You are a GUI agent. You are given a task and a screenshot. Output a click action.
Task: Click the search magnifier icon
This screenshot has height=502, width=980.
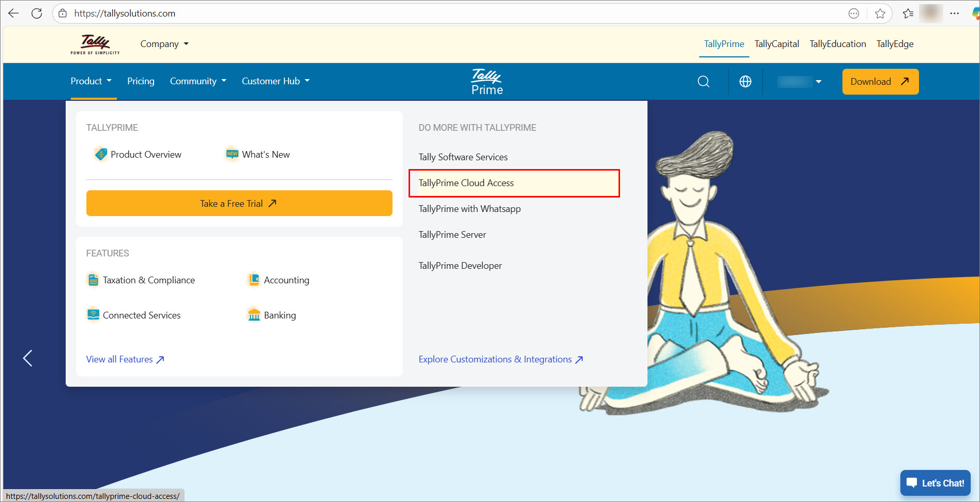(x=703, y=82)
